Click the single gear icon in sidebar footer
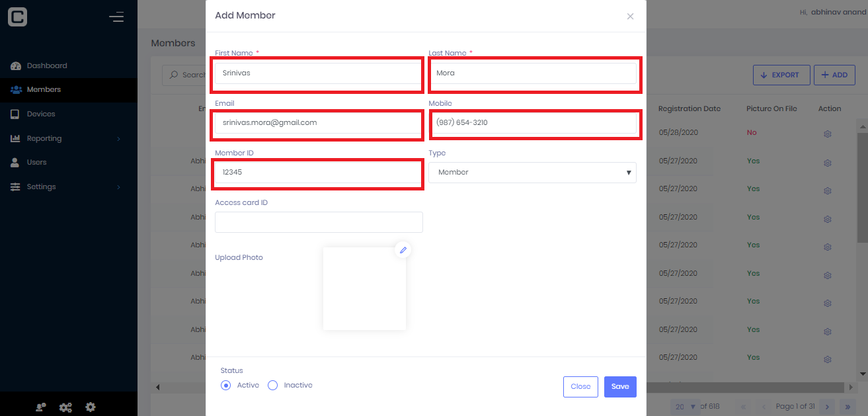This screenshot has width=868, height=416. (91, 407)
